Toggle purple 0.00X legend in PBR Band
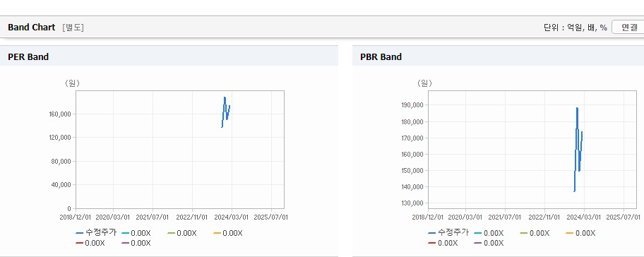The width and height of the screenshot is (644, 257). (x=489, y=243)
